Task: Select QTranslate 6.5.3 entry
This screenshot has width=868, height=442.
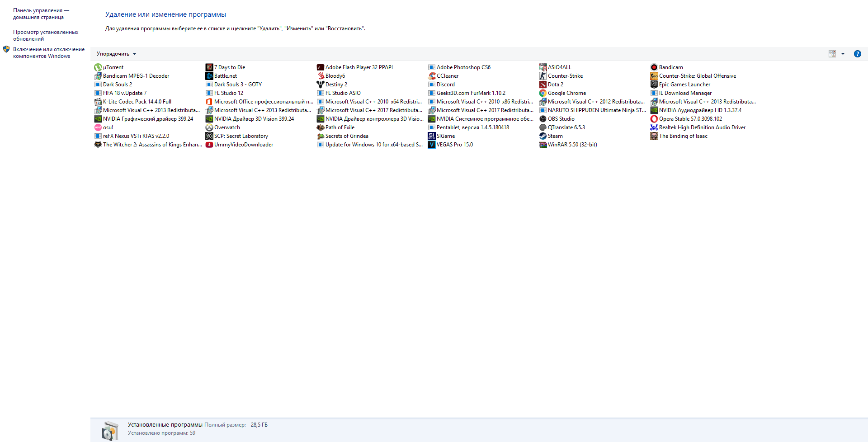Action: [x=562, y=127]
